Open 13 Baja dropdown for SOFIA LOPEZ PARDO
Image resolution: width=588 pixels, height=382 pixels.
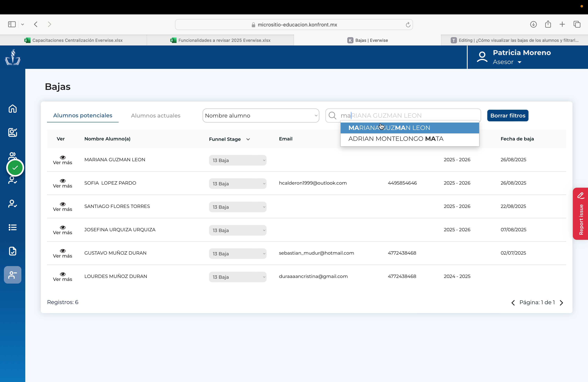point(238,184)
